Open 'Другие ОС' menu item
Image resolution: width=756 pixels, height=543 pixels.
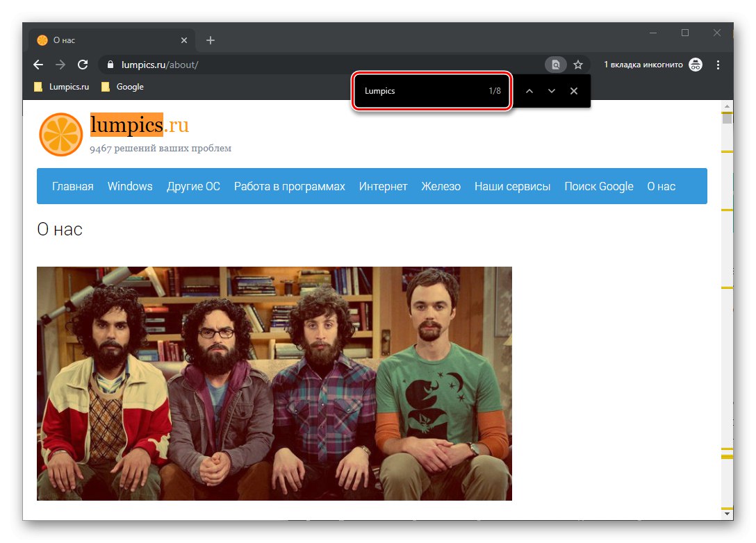[x=193, y=187]
